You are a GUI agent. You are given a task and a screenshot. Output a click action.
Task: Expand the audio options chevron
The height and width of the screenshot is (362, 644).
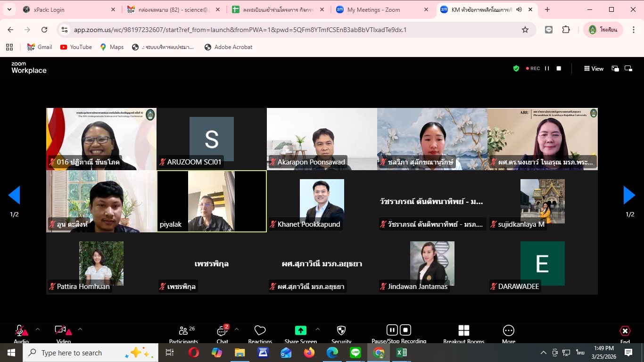click(x=38, y=329)
